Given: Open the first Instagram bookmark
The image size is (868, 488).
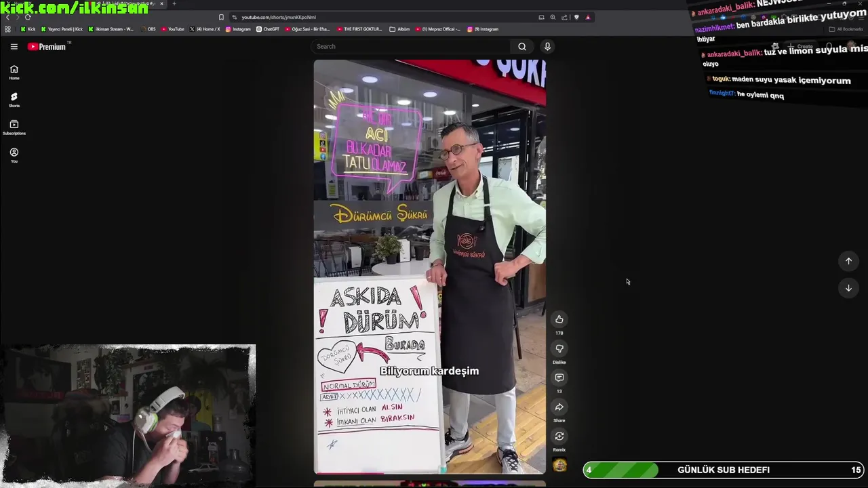Looking at the screenshot, I should point(238,29).
